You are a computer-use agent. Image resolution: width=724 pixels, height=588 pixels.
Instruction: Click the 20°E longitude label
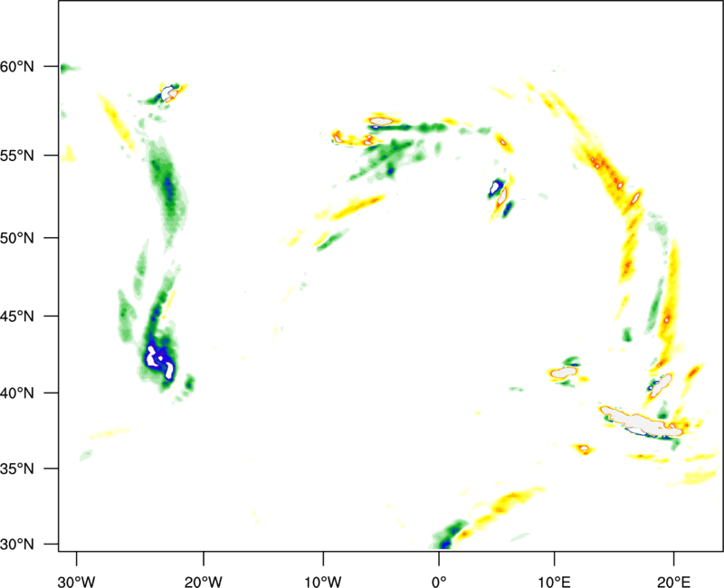point(673,582)
